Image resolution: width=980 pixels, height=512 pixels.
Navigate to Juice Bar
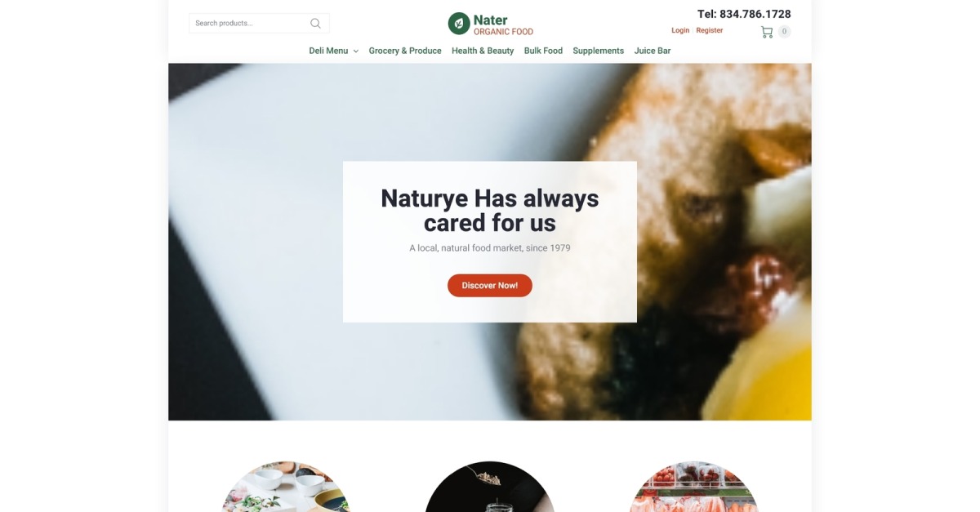click(x=653, y=51)
